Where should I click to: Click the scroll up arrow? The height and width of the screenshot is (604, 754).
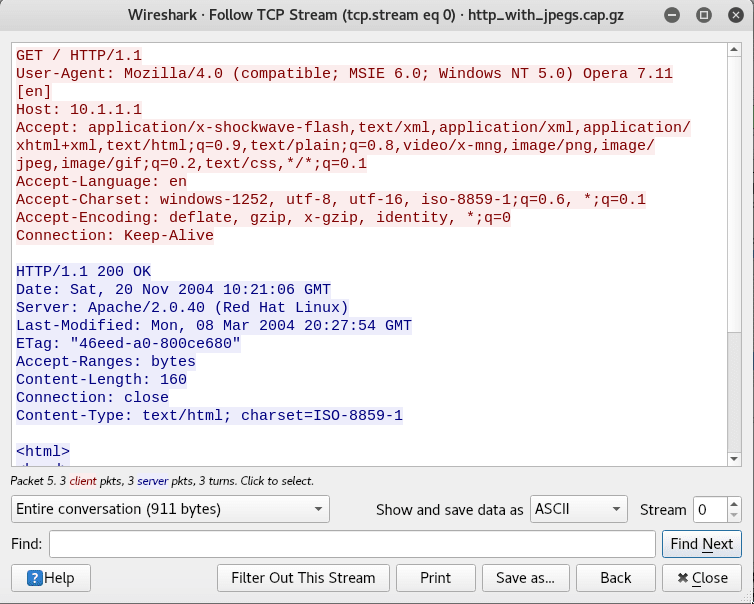click(734, 49)
